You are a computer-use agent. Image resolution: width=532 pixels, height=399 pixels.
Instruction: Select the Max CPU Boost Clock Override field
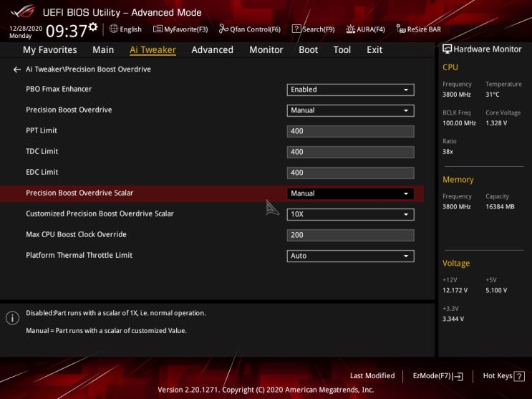(350, 235)
